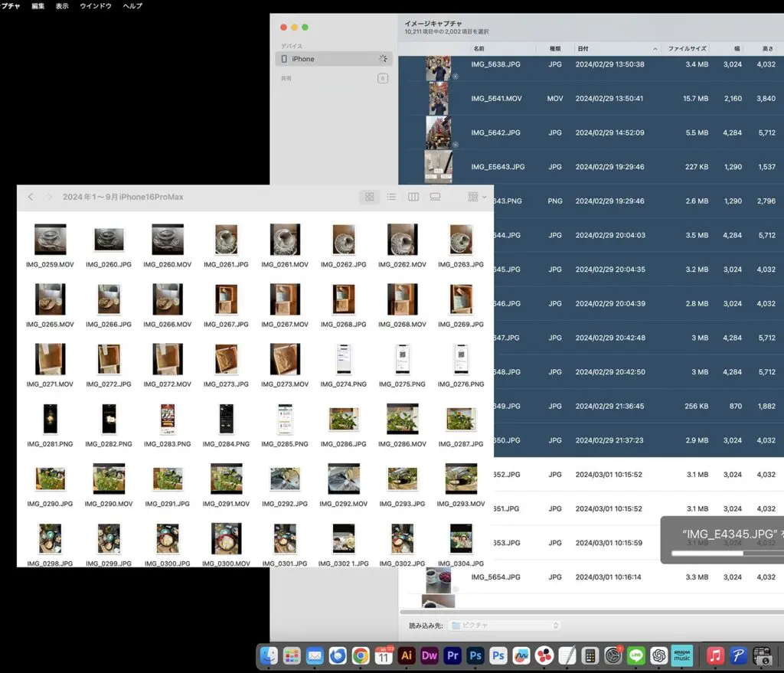
Task: Launch ChatGPT from the dock
Action: pyautogui.click(x=658, y=656)
